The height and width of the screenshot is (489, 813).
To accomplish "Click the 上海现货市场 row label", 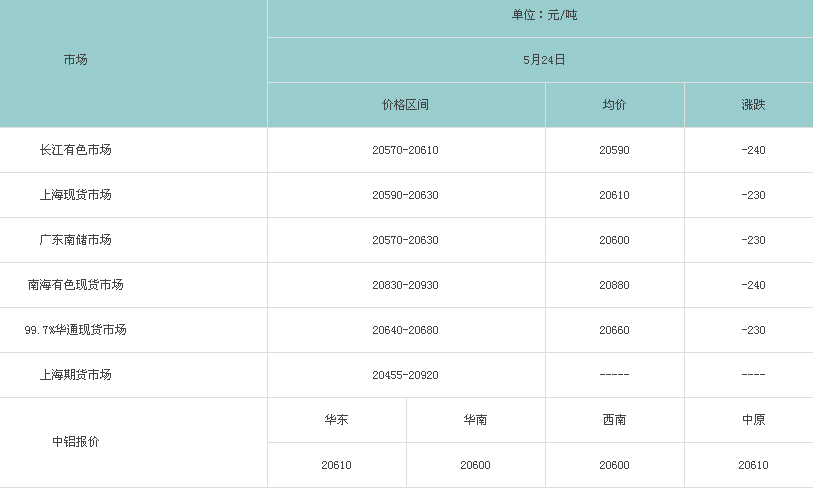I will (75, 195).
